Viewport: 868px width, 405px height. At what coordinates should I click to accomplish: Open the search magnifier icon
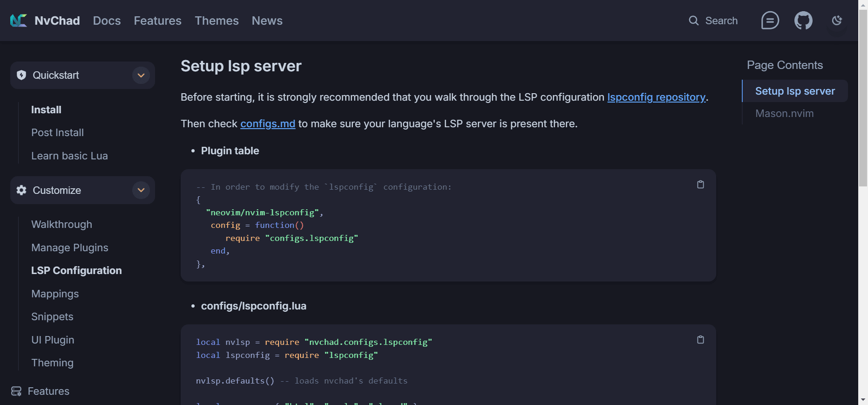point(694,21)
